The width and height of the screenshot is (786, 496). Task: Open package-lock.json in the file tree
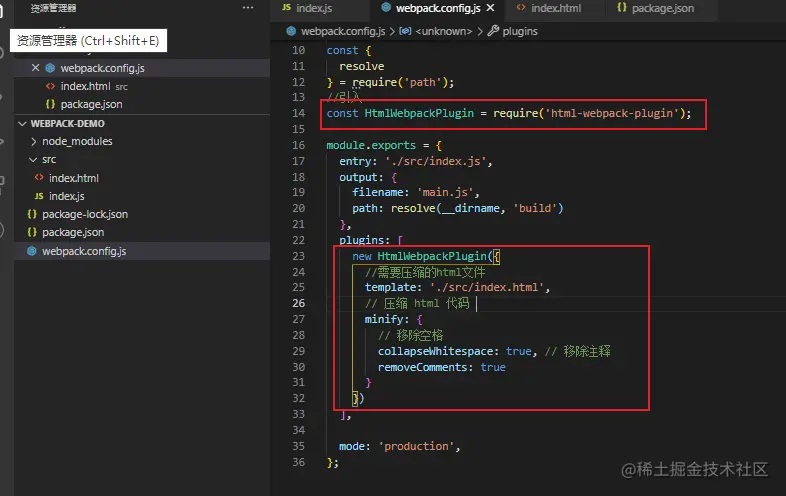(x=85, y=214)
